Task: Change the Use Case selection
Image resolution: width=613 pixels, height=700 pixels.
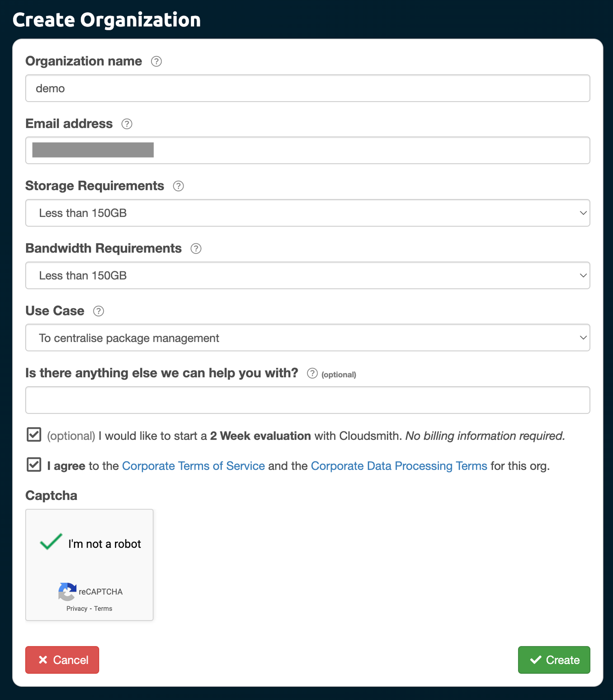Action: [307, 338]
